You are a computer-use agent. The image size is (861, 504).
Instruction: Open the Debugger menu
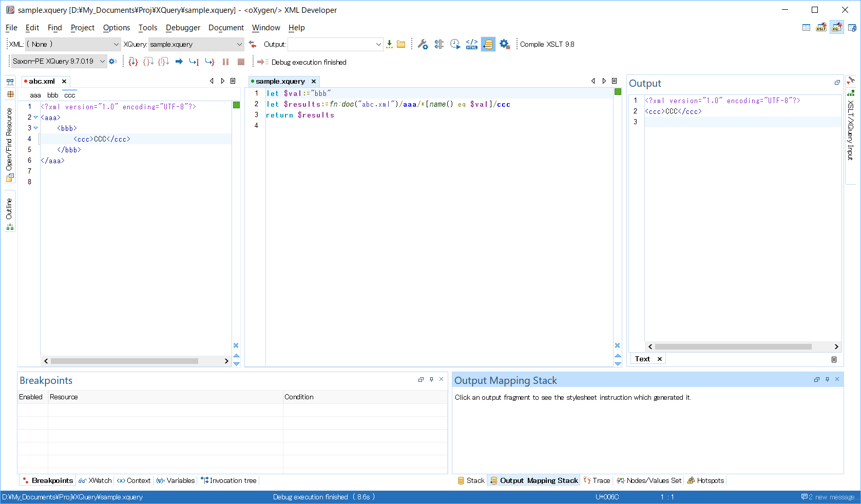(183, 28)
